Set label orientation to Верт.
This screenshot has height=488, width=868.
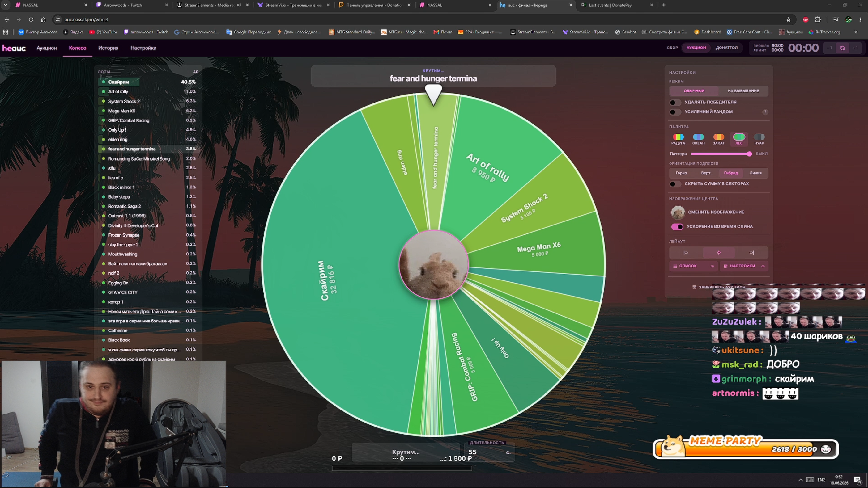[x=706, y=173]
